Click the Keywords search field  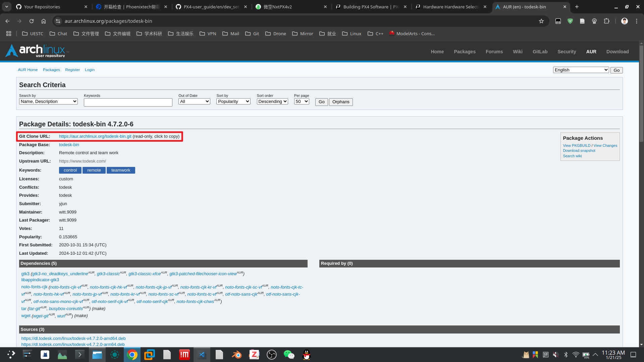pos(128,102)
